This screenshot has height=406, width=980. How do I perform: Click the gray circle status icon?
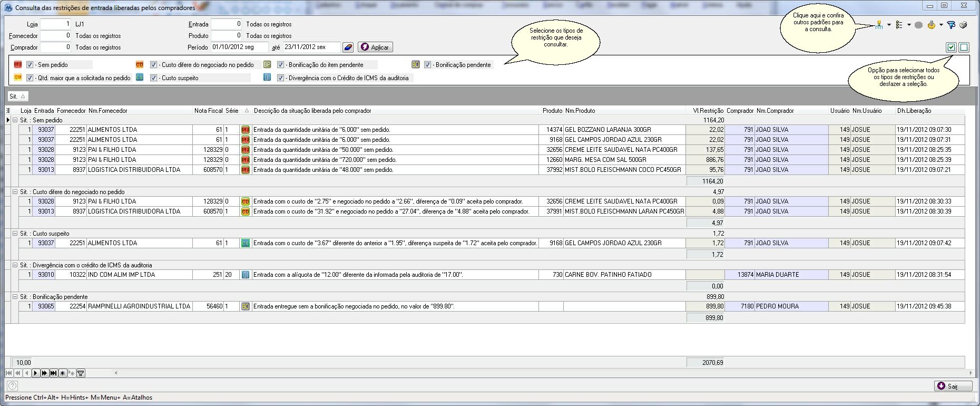918,25
